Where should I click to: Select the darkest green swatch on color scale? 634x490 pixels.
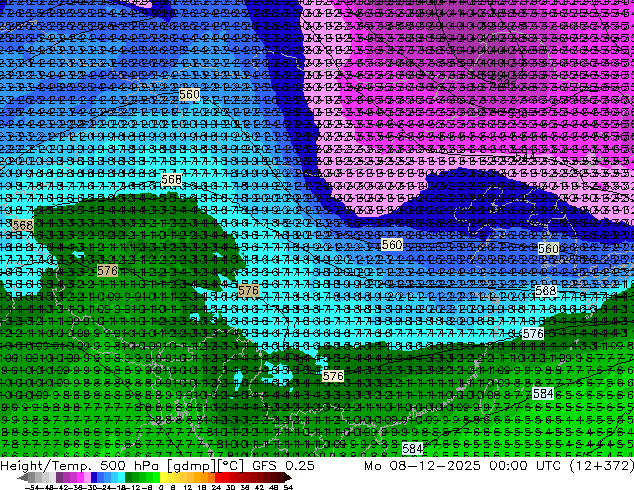coord(129,478)
